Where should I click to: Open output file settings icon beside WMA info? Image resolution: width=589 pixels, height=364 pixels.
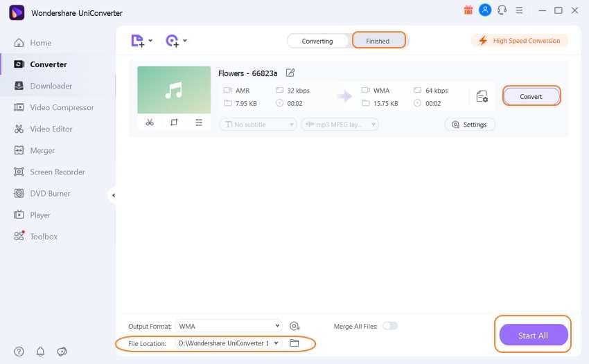pos(482,96)
